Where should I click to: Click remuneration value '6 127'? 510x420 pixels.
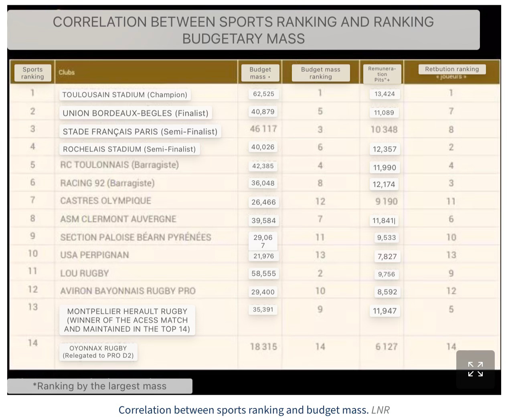click(x=387, y=347)
